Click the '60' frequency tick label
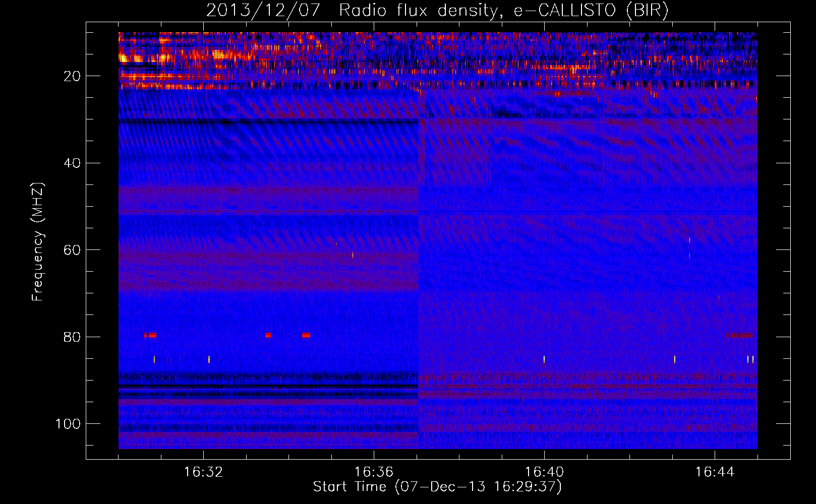 click(x=72, y=250)
